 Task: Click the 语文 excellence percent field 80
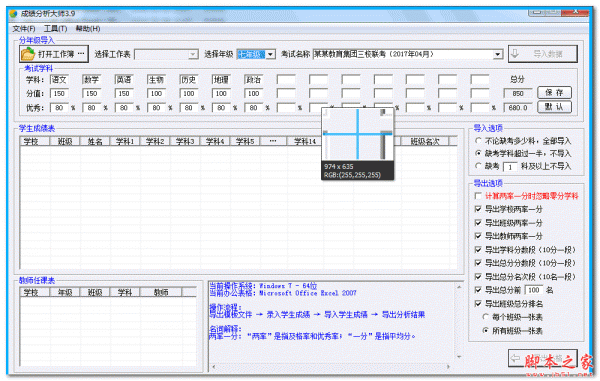[x=59, y=108]
